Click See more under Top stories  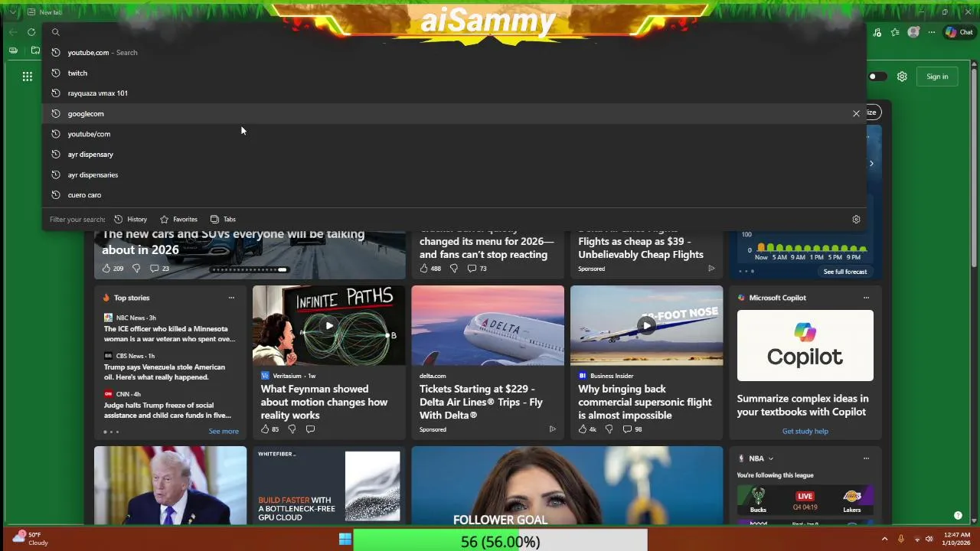point(224,432)
